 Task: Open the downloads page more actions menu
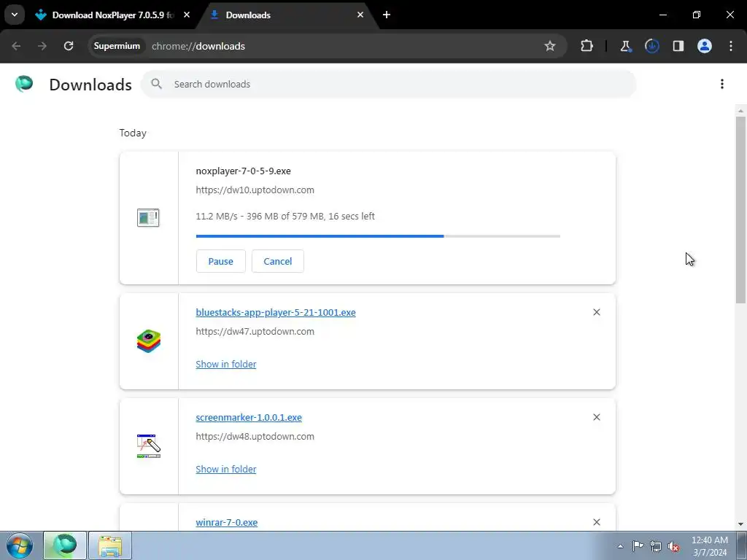pyautogui.click(x=722, y=85)
